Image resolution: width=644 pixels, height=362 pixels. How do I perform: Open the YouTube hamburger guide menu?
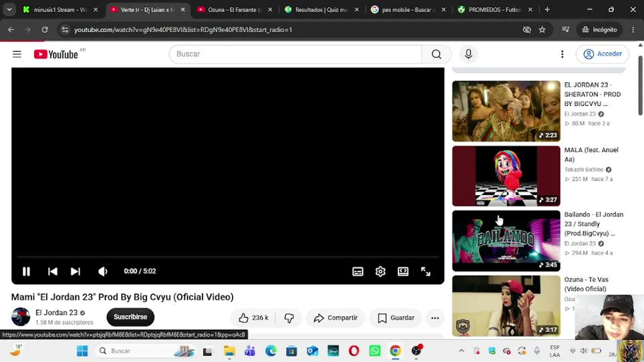point(17,54)
